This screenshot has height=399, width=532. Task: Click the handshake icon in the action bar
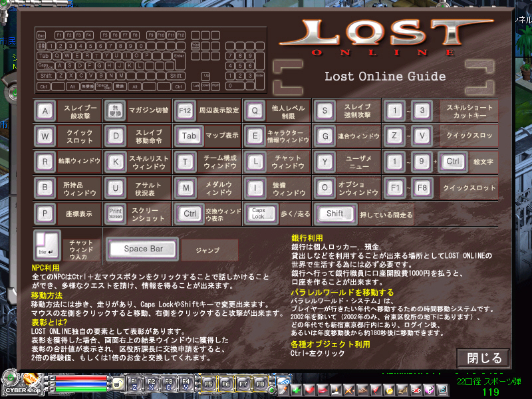coord(362,390)
